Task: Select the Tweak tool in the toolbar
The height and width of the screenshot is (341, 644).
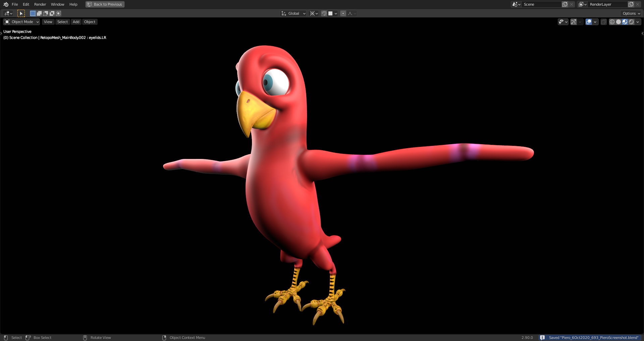Action: click(x=21, y=13)
